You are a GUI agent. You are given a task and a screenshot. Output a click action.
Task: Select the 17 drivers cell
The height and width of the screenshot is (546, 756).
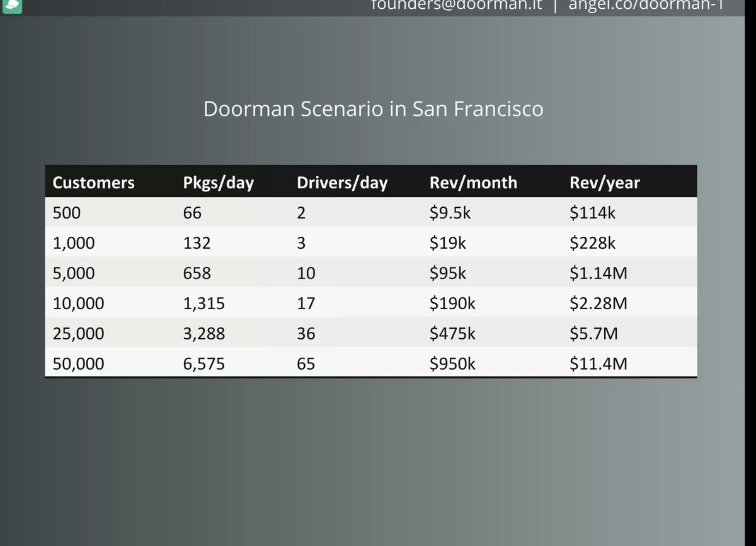306,304
